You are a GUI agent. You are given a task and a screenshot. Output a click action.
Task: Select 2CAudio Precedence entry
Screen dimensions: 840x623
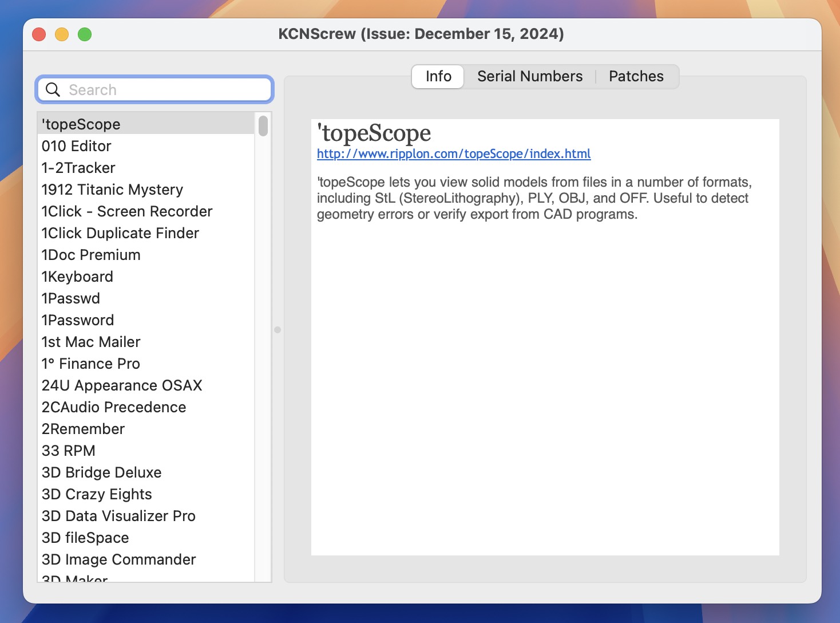(146, 407)
